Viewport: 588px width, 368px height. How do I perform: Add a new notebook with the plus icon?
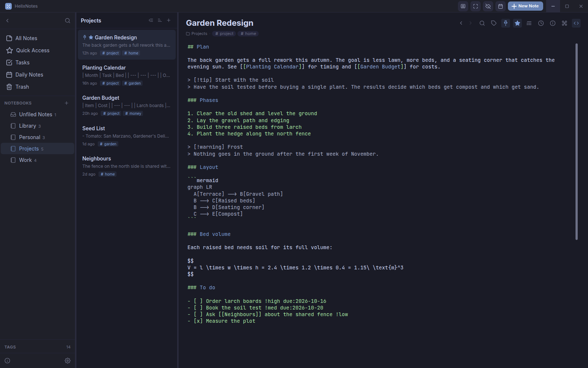click(x=67, y=103)
